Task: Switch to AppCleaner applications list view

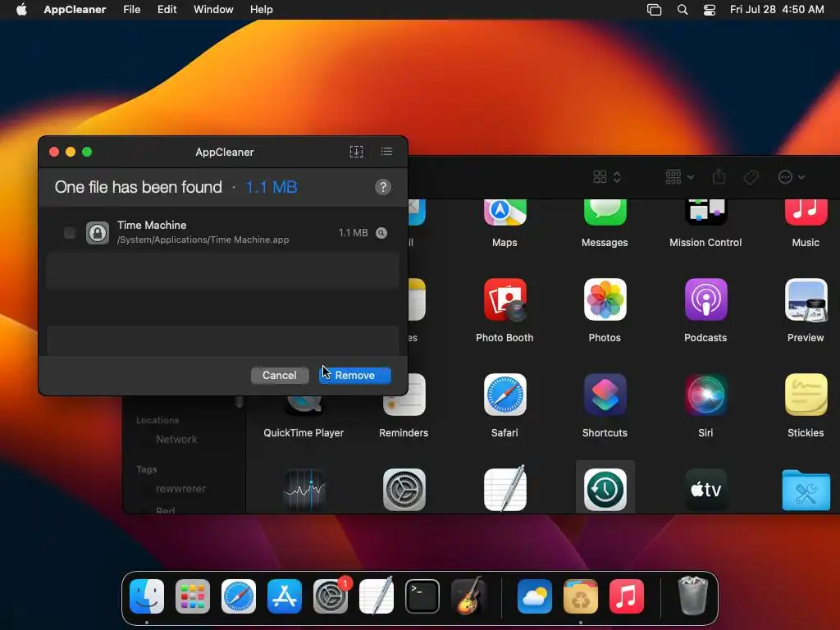Action: pos(386,152)
